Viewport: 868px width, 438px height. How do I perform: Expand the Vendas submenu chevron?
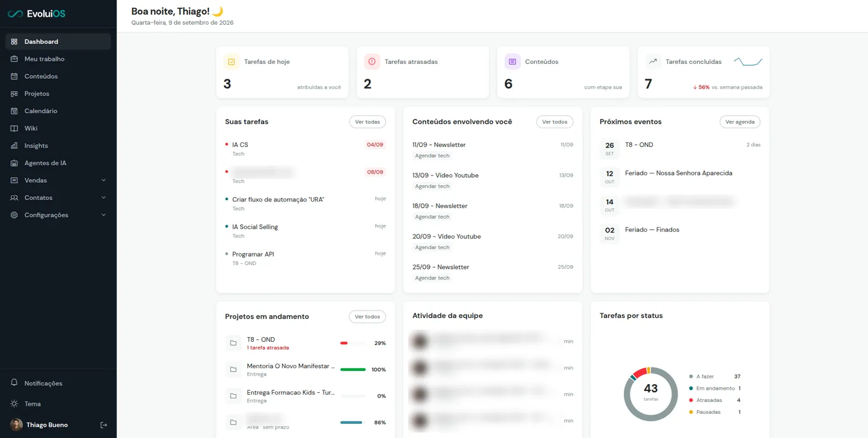(x=104, y=180)
